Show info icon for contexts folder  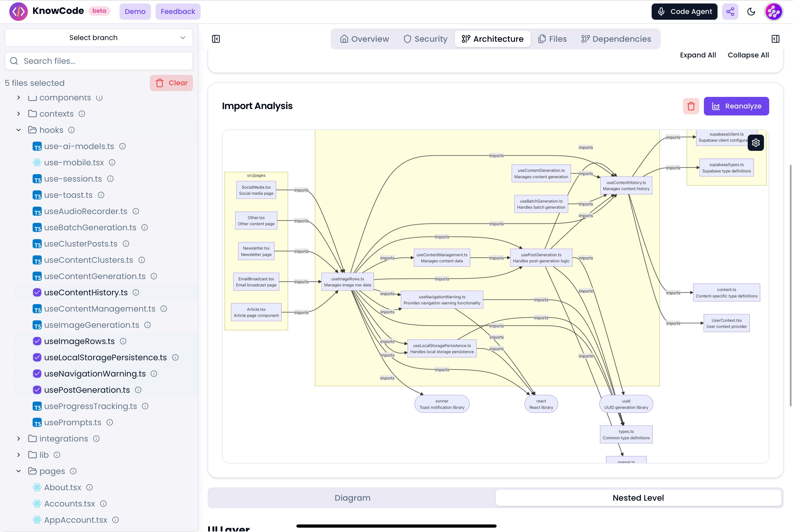coord(82,114)
